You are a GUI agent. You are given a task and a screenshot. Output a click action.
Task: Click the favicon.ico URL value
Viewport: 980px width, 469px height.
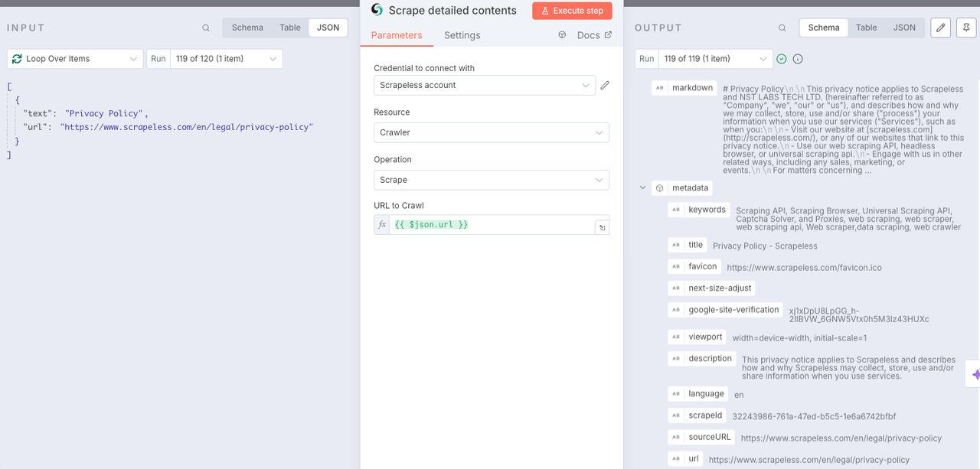pyautogui.click(x=804, y=268)
